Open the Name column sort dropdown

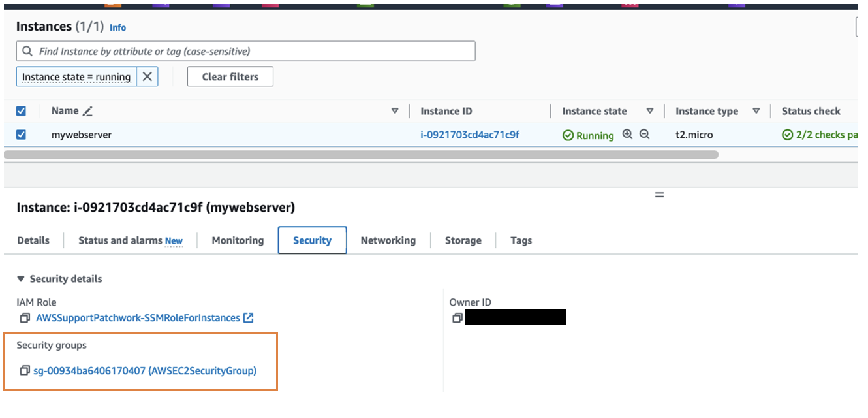click(x=395, y=110)
